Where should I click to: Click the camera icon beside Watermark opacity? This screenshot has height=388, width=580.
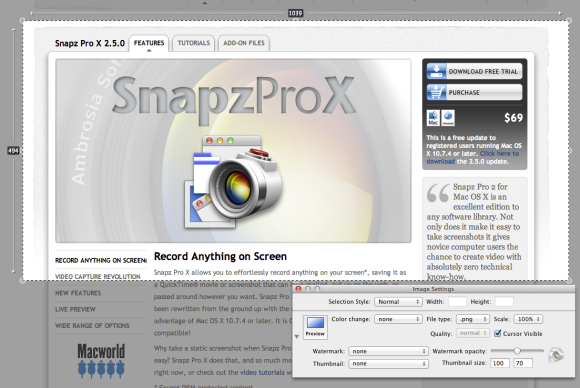556,355
